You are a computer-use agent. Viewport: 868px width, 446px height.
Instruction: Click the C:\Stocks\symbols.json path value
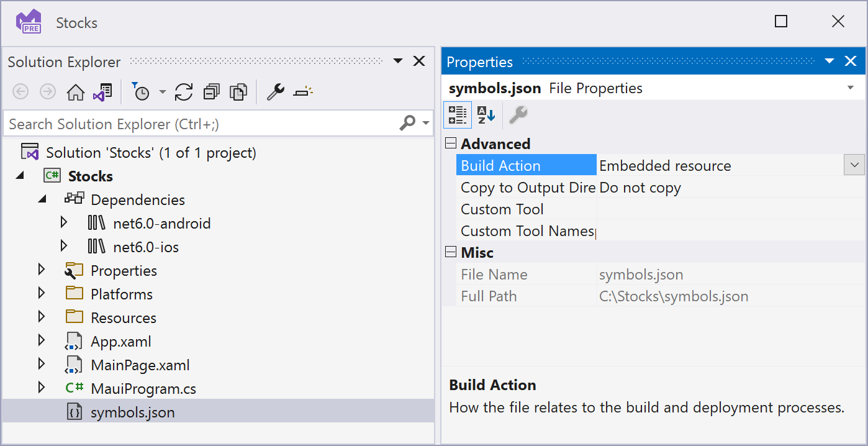674,296
